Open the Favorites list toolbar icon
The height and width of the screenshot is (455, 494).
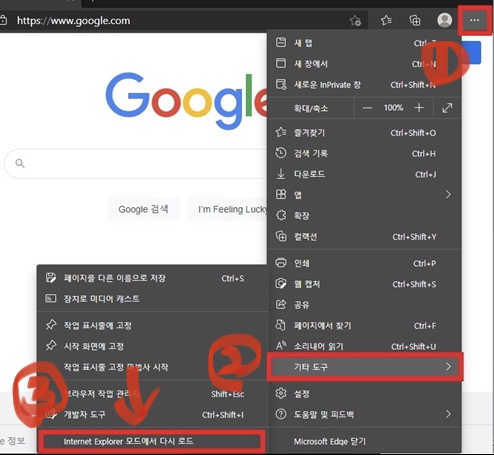386,20
